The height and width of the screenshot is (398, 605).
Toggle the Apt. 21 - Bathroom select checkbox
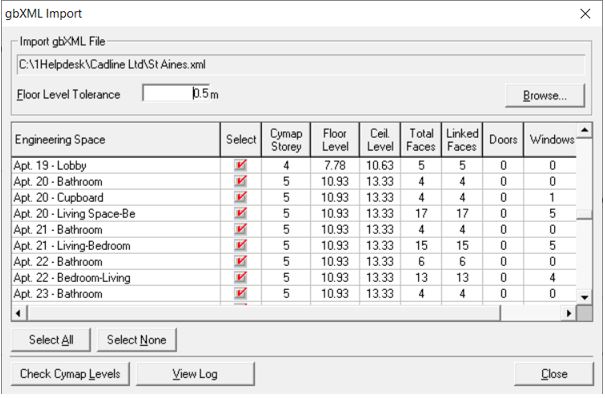[240, 229]
